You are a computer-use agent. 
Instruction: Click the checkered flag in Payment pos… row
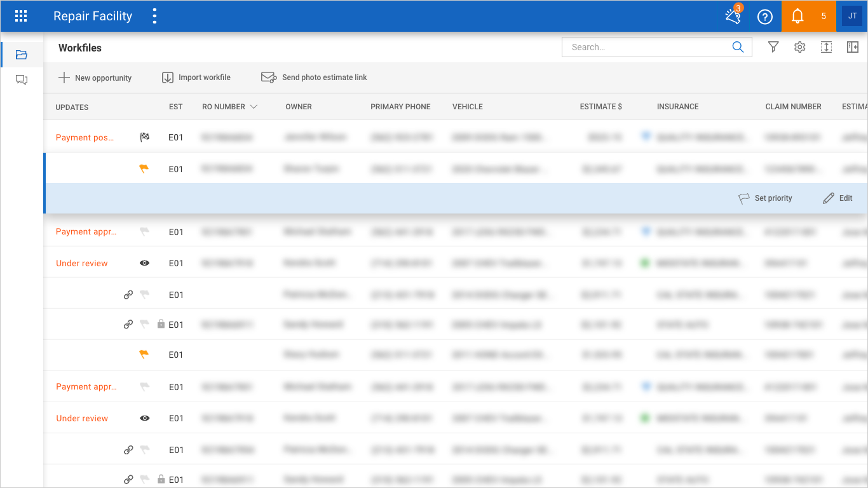144,137
